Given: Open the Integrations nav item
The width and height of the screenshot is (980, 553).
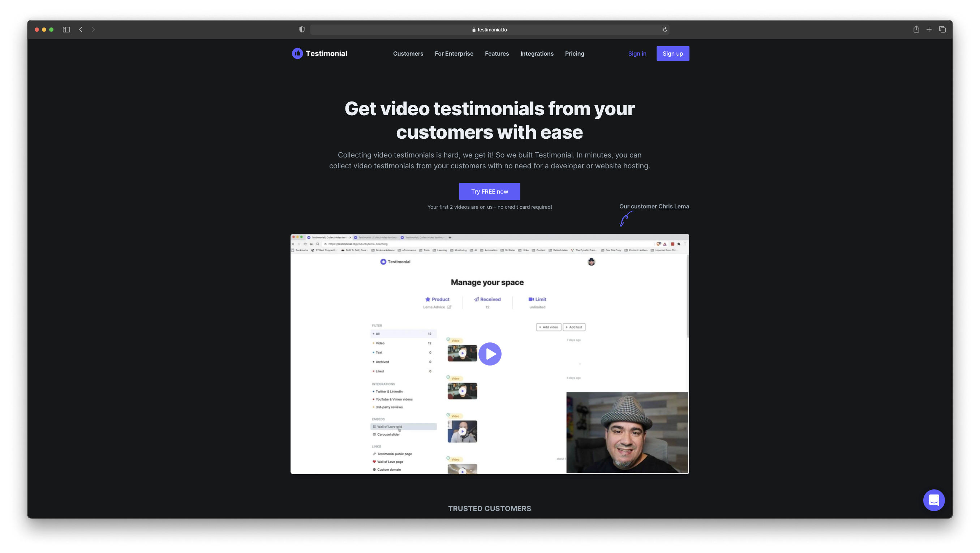Looking at the screenshot, I should [x=537, y=53].
